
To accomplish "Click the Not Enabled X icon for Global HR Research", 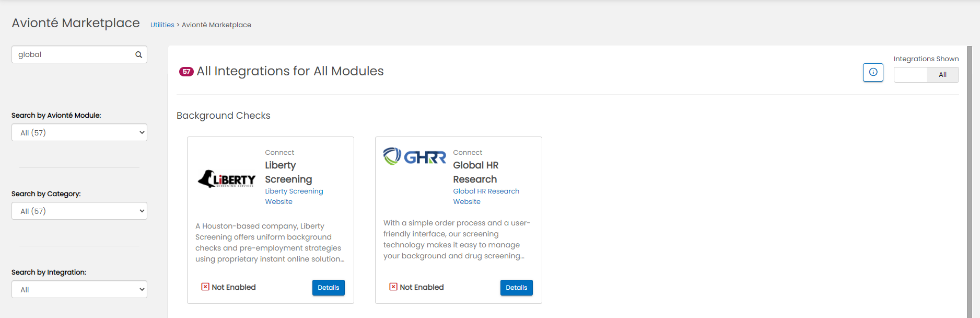I will (x=393, y=287).
